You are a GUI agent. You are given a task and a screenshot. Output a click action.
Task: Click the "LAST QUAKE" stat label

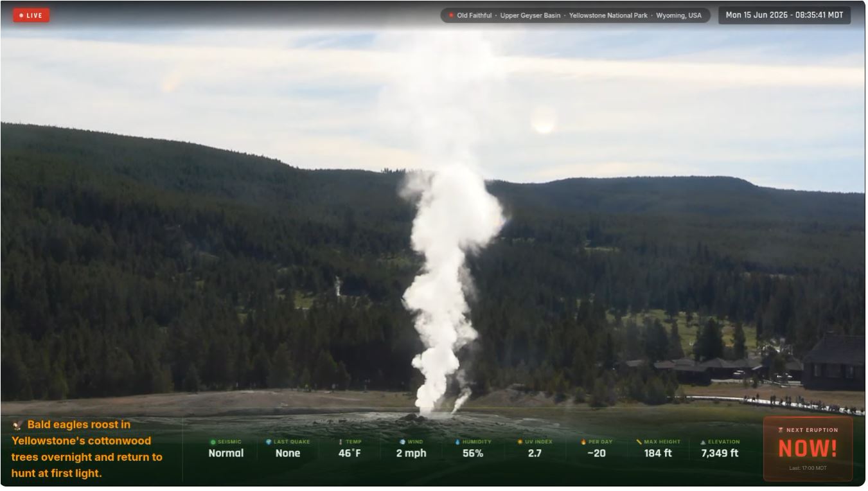(x=292, y=442)
